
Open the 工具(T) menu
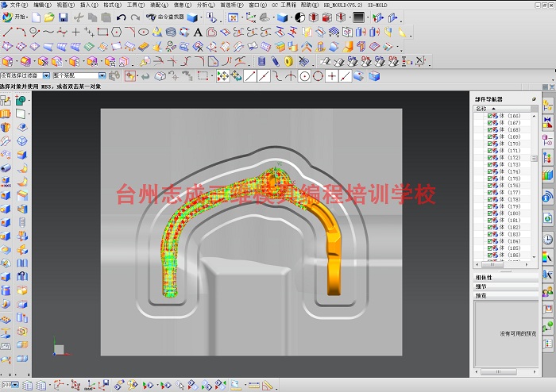[x=136, y=5]
